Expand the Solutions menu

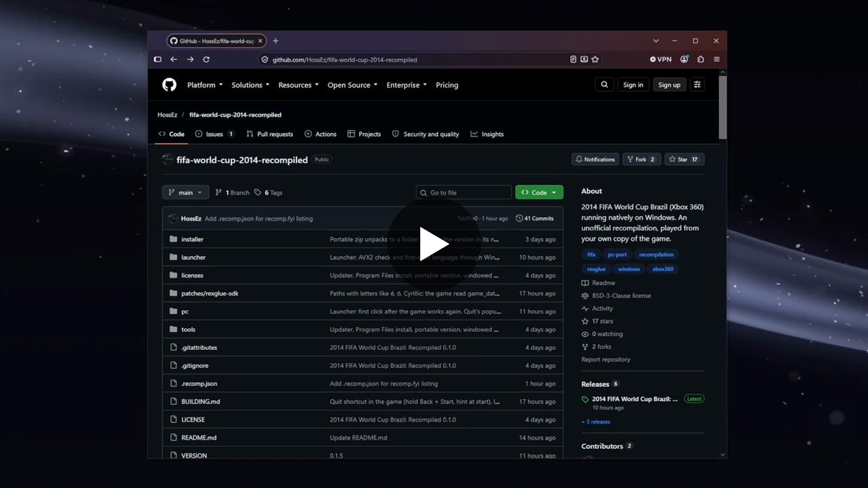pyautogui.click(x=250, y=85)
